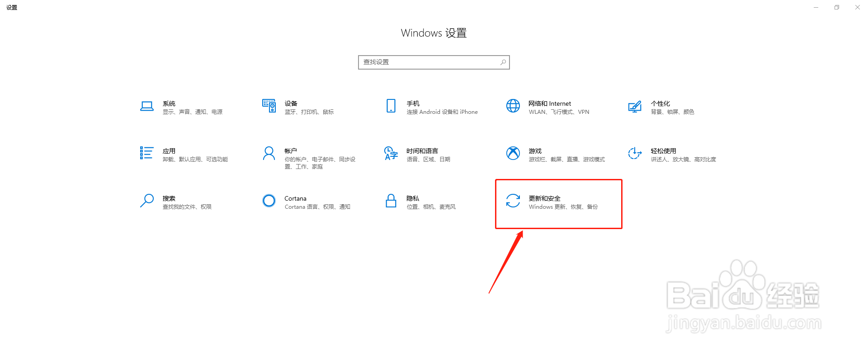Open the 轻松使用 icon
The height and width of the screenshot is (352, 868).
coord(635,153)
